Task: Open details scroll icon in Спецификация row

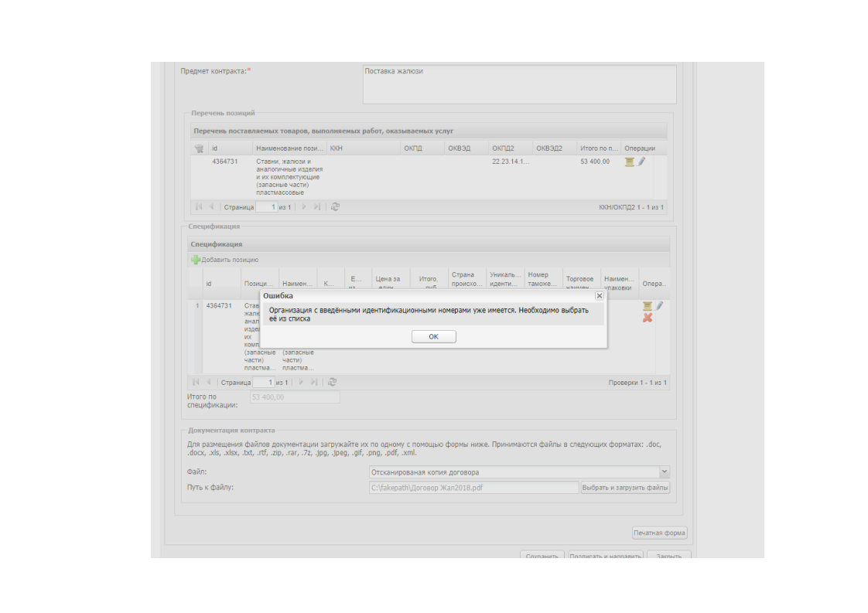Action: pyautogui.click(x=647, y=305)
